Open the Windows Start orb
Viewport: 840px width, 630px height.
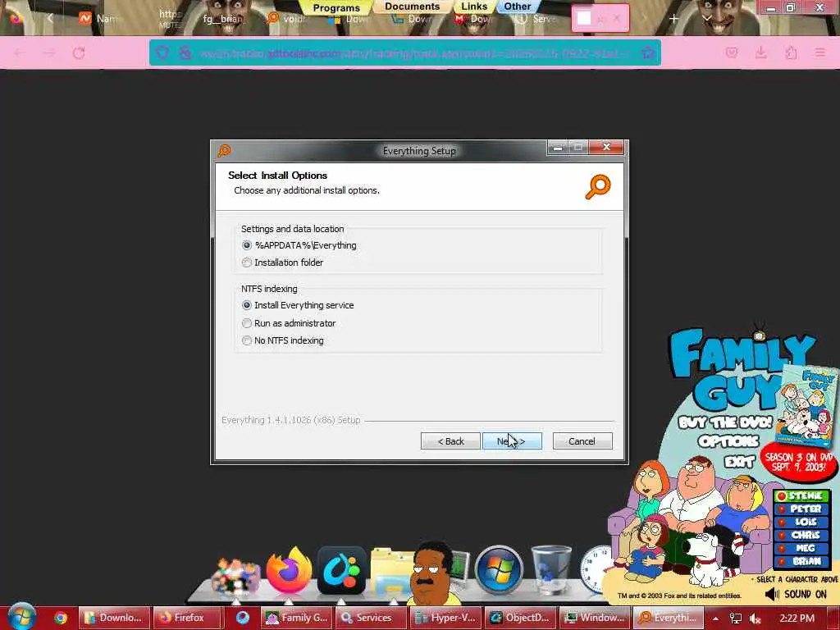click(21, 617)
